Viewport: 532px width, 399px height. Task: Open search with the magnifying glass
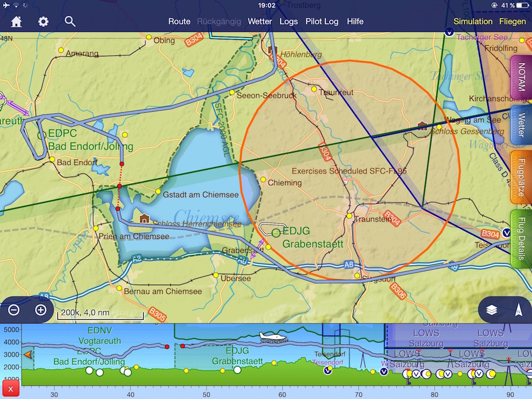pyautogui.click(x=70, y=21)
